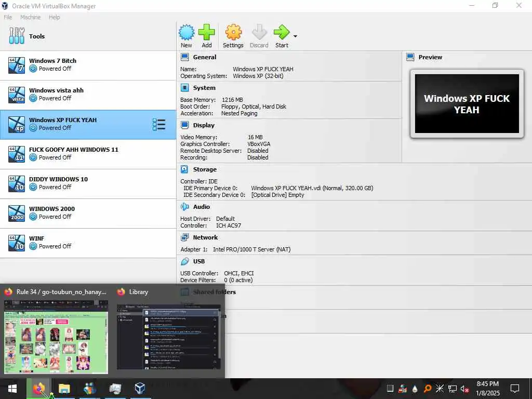Open Settings with the gear icon

[x=233, y=33]
